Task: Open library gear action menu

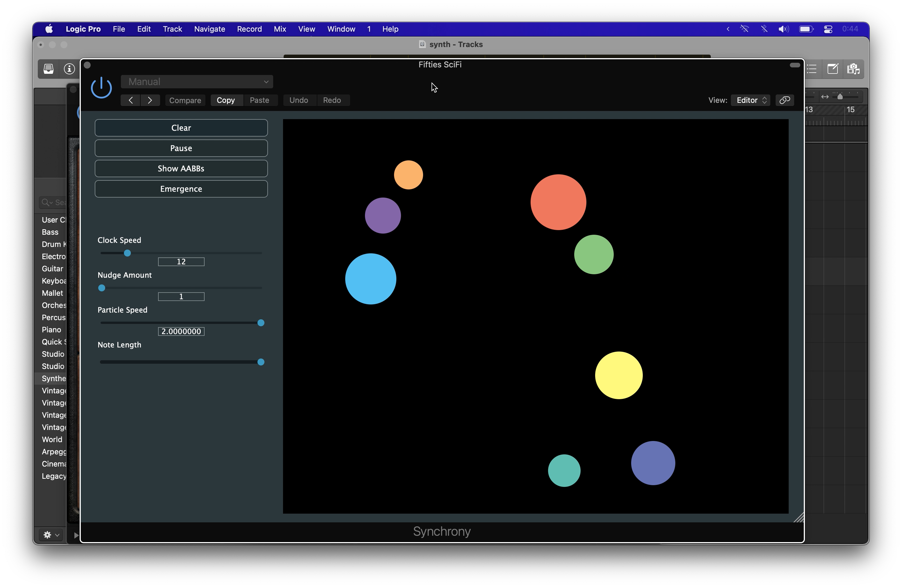Action: click(51, 535)
